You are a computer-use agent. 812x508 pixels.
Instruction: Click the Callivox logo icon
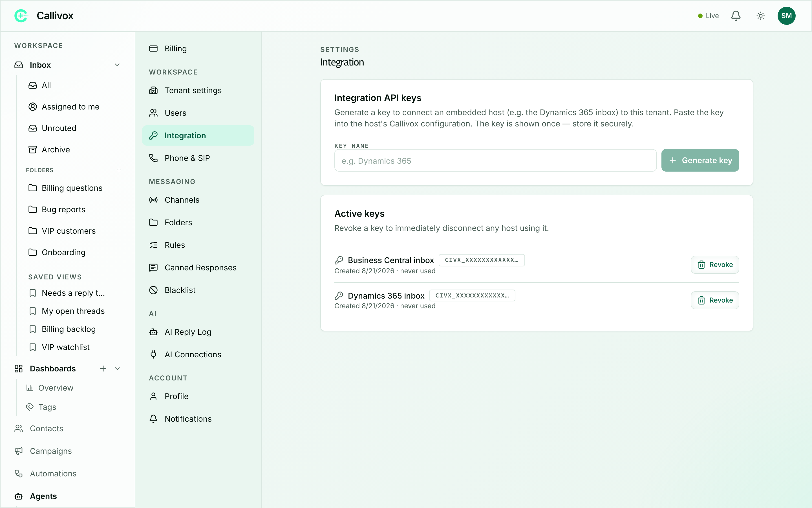[x=21, y=16]
